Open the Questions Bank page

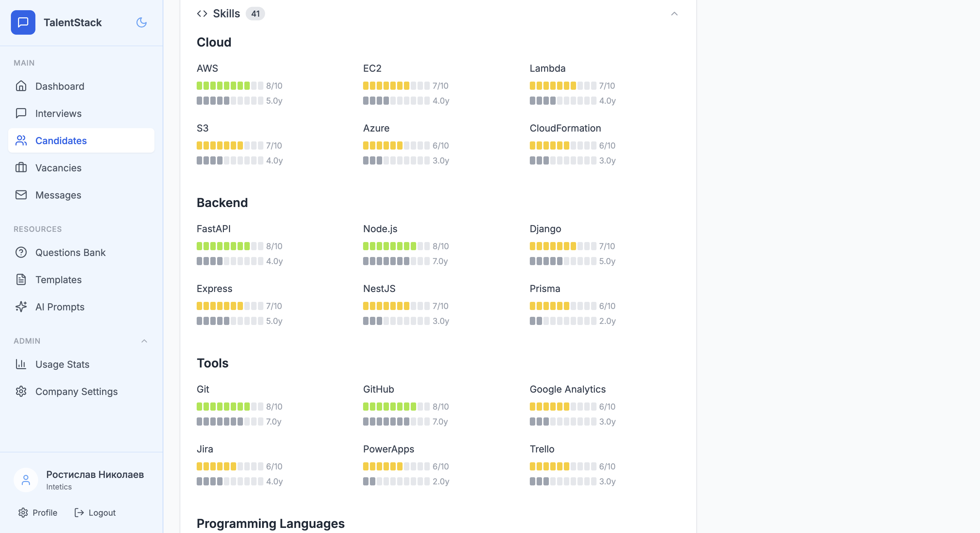pos(70,253)
